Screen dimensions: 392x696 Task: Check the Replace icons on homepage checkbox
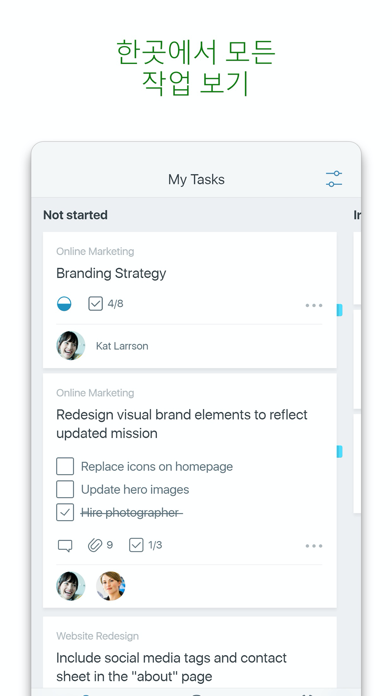coord(65,467)
